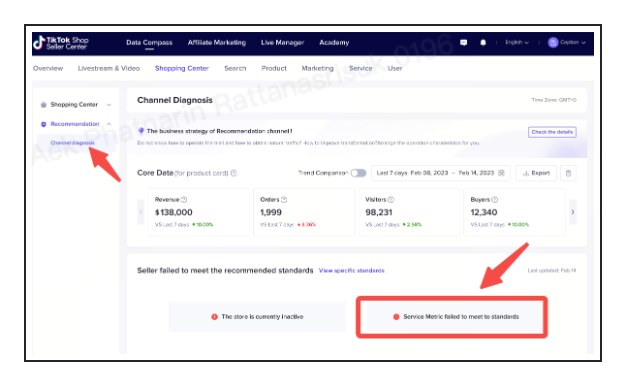Switch to the Product tab
The height and width of the screenshot is (386, 626).
[274, 68]
